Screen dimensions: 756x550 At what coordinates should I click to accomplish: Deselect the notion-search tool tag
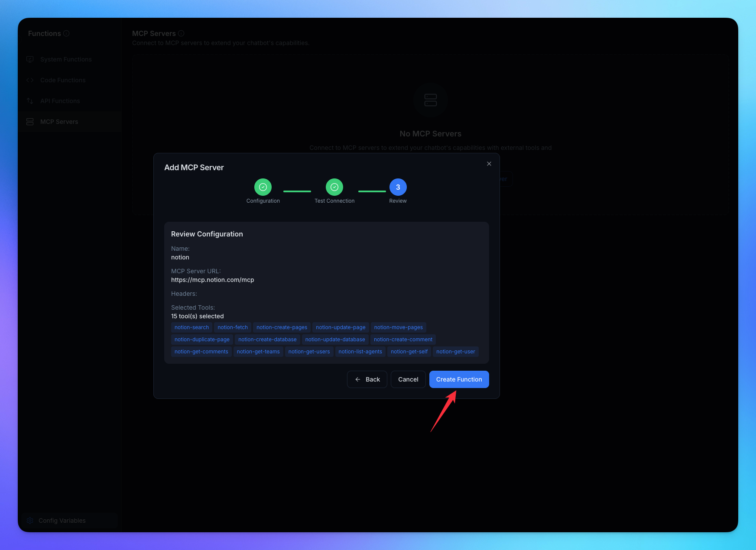click(191, 327)
